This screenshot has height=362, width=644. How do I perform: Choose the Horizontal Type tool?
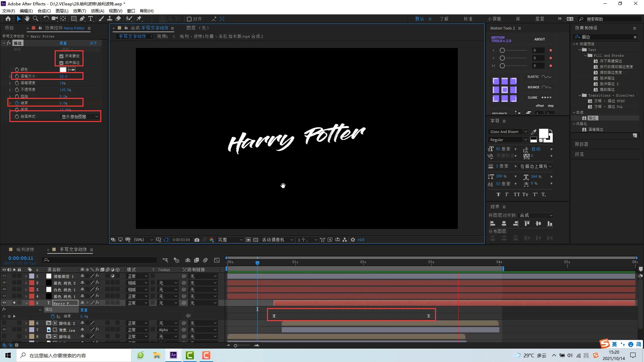(x=91, y=19)
